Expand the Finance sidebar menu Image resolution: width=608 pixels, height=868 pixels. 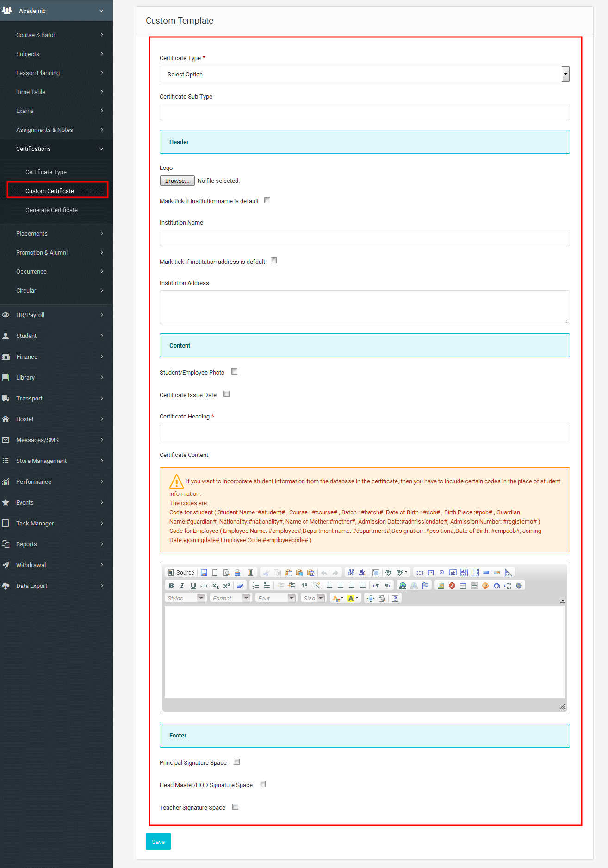coord(56,356)
